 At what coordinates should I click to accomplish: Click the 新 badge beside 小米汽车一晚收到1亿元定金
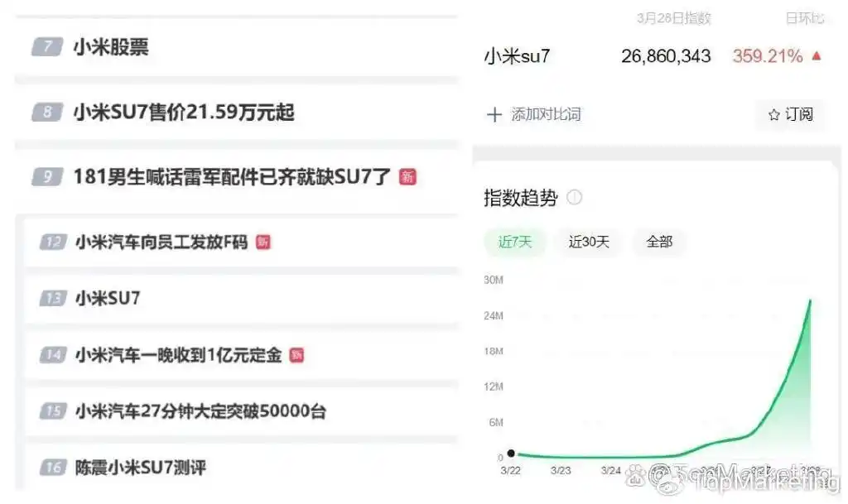298,355
